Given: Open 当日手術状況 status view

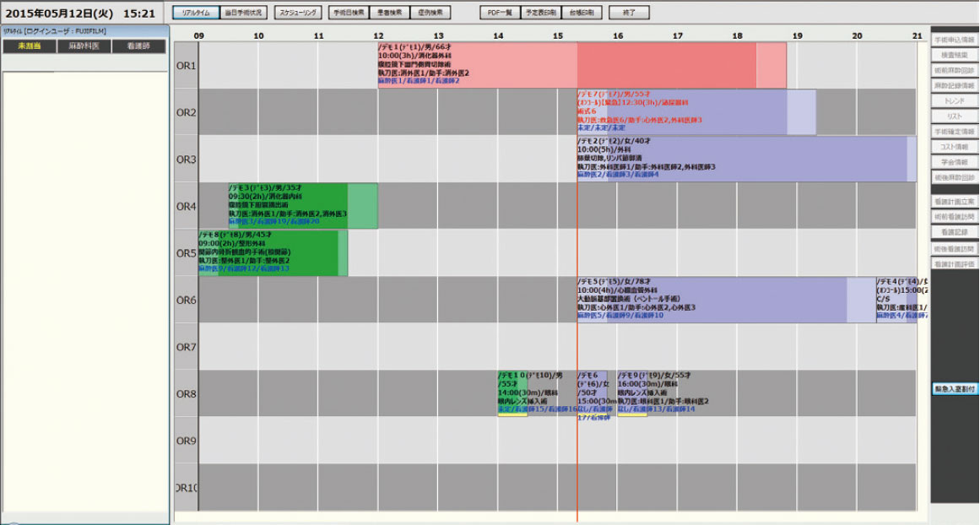Looking at the screenshot, I should (x=245, y=14).
